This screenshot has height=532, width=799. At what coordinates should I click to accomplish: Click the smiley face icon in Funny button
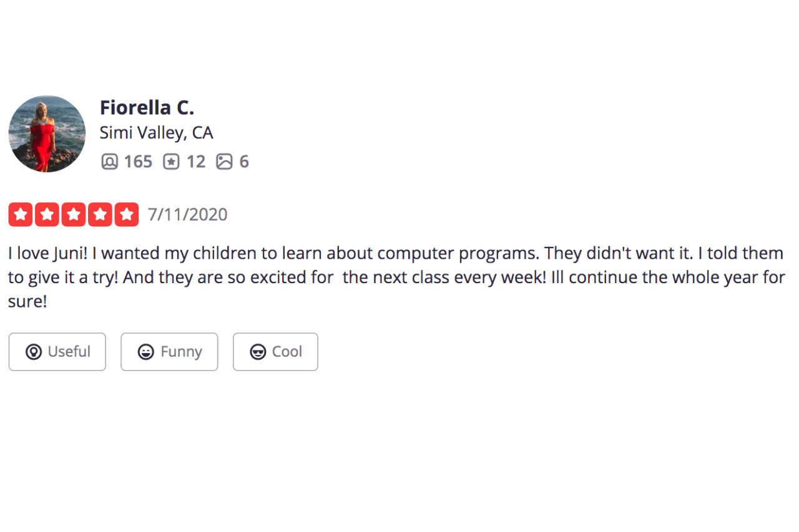point(146,352)
